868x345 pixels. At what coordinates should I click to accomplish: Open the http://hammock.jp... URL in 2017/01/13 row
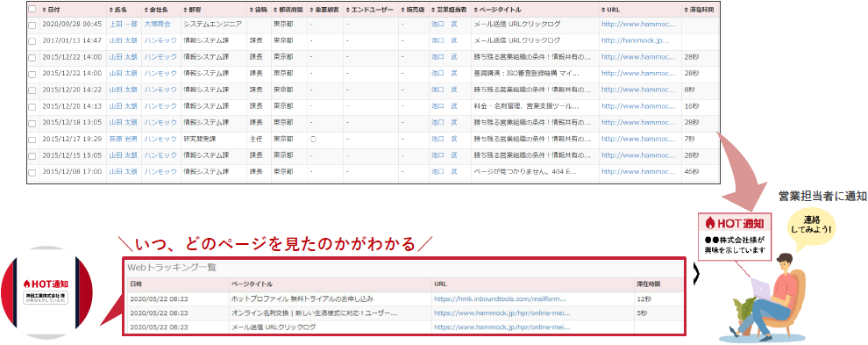point(635,40)
